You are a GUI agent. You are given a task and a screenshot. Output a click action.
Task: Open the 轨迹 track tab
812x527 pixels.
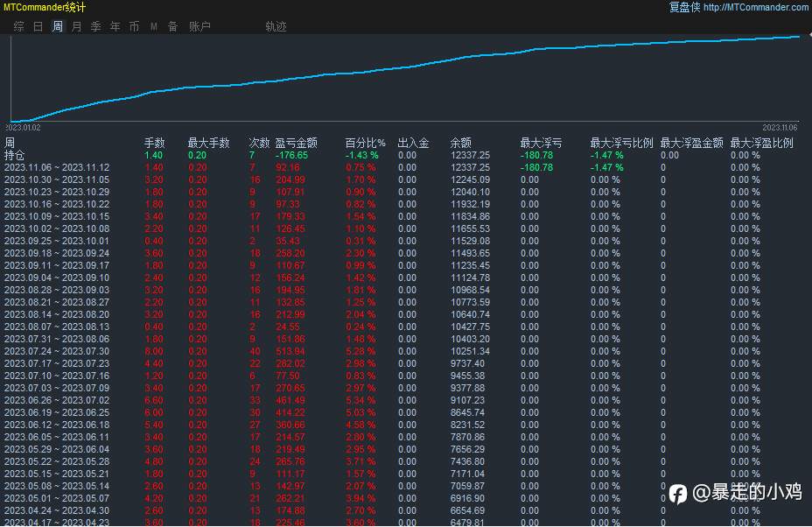(276, 26)
